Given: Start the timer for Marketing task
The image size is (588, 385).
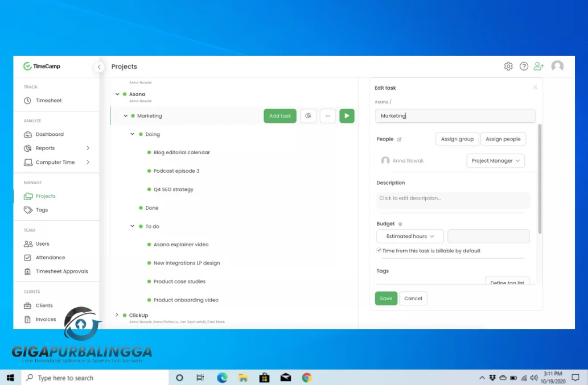Looking at the screenshot, I should pyautogui.click(x=347, y=115).
